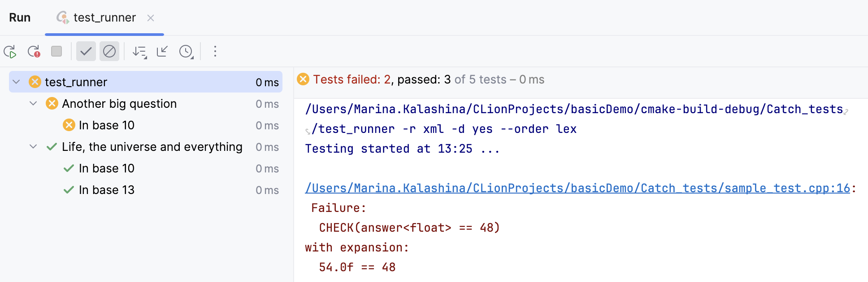Select the passing 'In base 13' test
868x282 pixels.
point(106,189)
